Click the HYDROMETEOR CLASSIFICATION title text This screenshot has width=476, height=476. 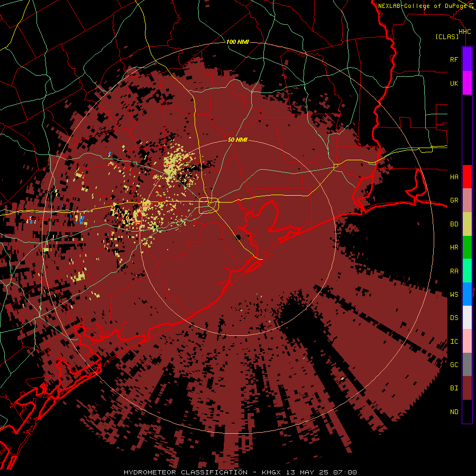click(186, 472)
